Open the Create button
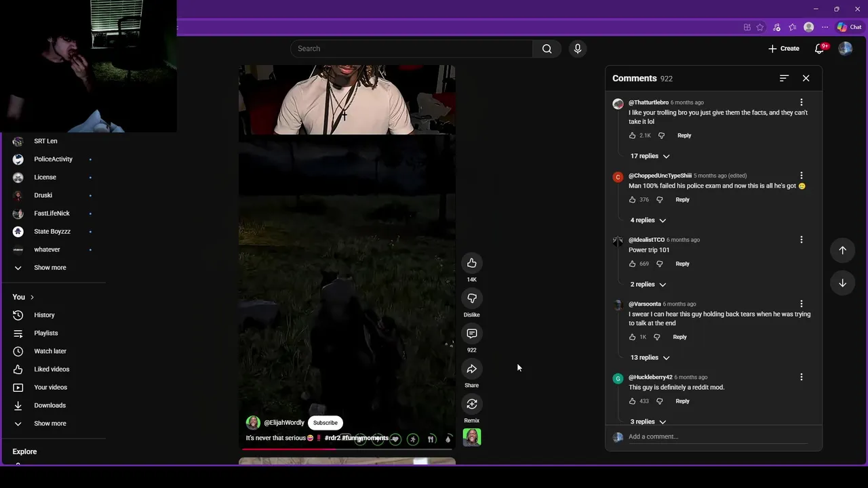The height and width of the screenshot is (488, 868). [784, 49]
